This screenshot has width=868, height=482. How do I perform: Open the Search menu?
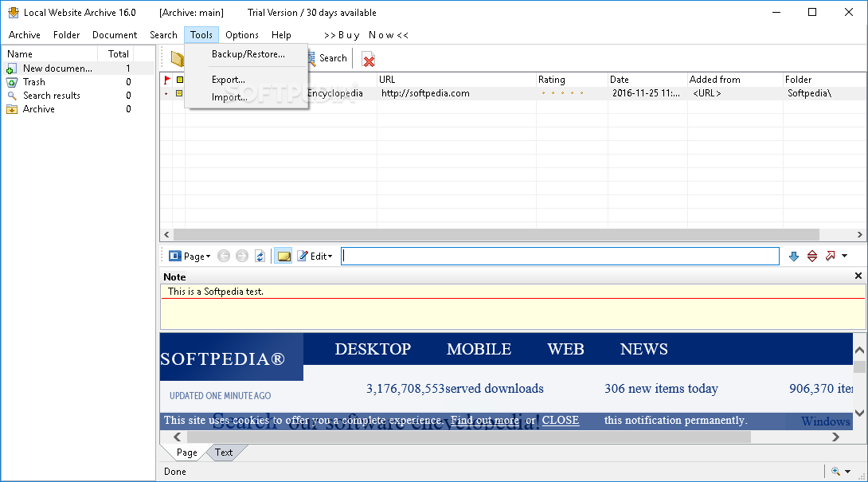click(x=163, y=35)
